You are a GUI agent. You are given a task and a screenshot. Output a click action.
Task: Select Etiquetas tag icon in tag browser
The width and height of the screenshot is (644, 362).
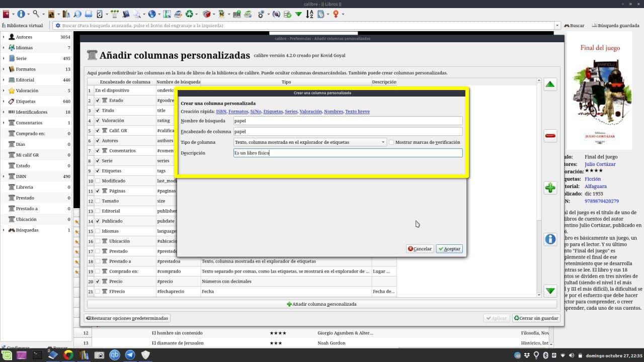(x=12, y=101)
